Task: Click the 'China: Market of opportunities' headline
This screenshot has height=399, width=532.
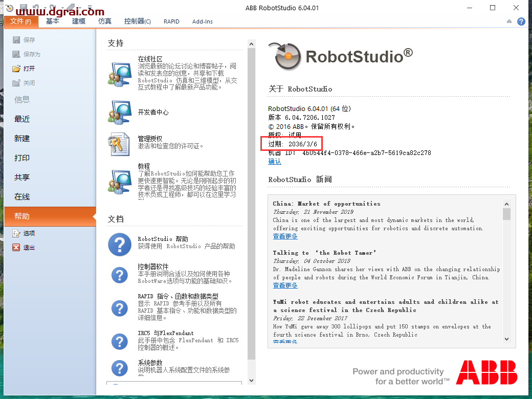Action: click(326, 204)
